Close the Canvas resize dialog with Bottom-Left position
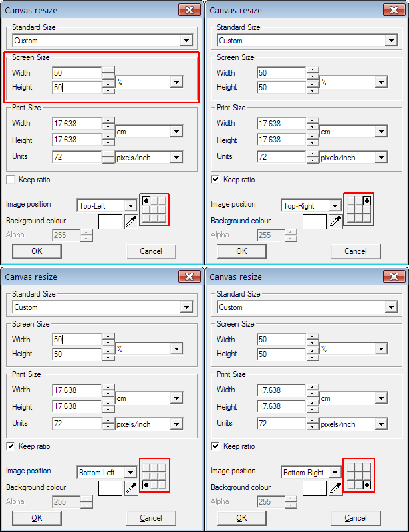This screenshot has width=409, height=532. pyautogui.click(x=190, y=277)
